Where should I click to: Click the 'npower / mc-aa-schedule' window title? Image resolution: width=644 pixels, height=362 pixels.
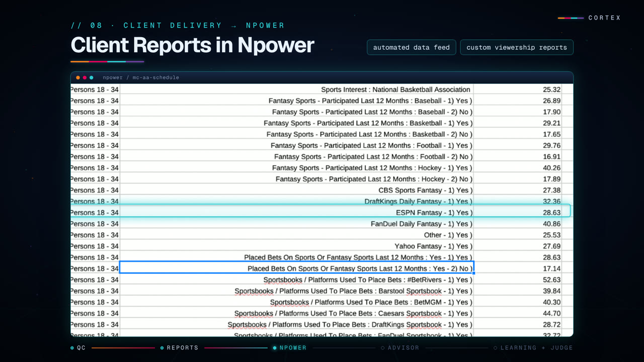141,77
